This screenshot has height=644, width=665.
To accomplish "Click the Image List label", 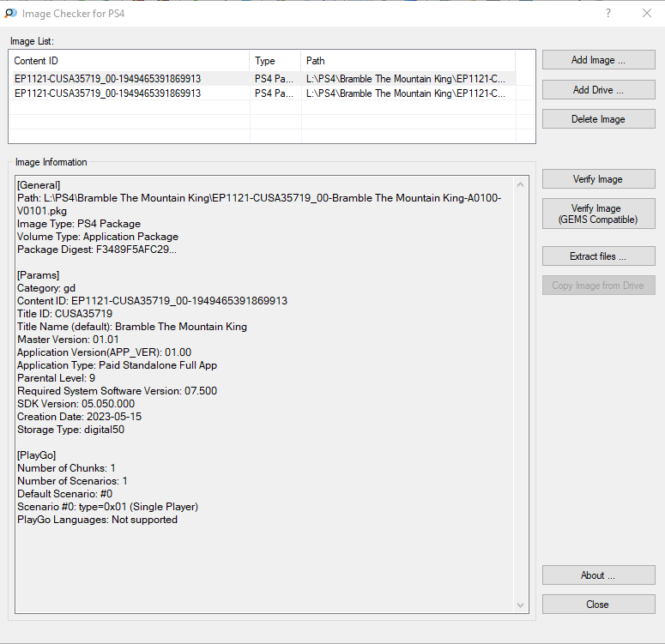I will (x=33, y=41).
